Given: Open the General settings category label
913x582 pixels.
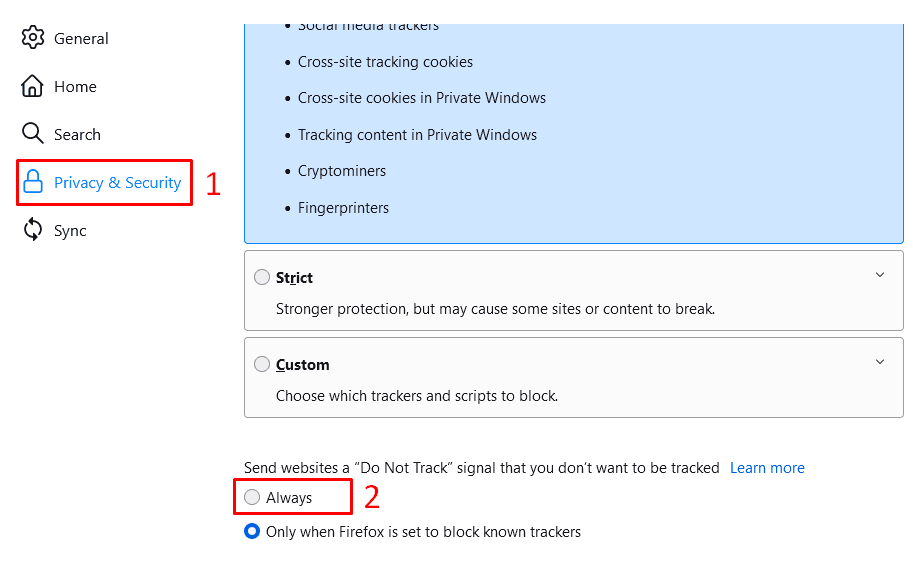Looking at the screenshot, I should [x=81, y=38].
